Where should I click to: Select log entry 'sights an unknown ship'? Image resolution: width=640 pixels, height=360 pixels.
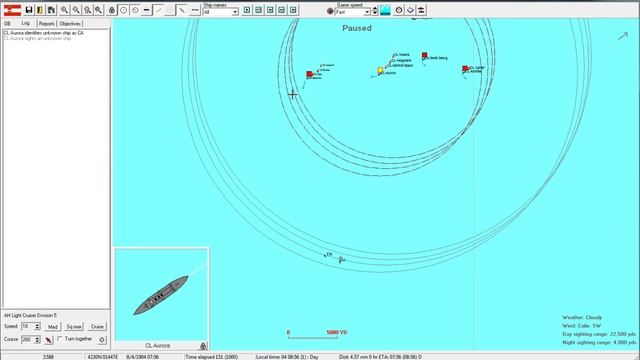38,38
